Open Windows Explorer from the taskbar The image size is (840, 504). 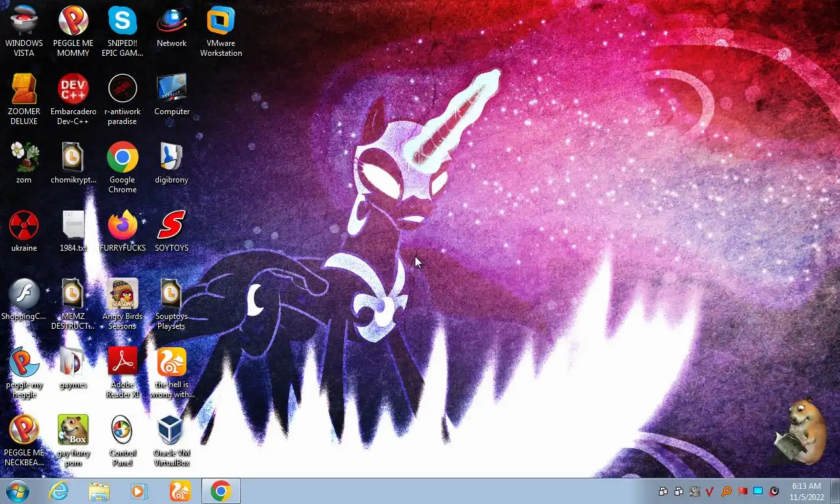99,491
